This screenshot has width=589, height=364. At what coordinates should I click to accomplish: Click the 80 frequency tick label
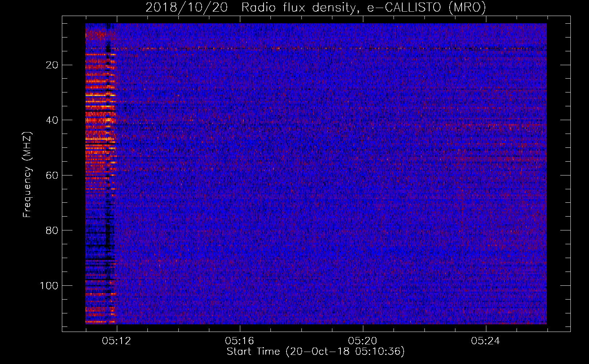52,230
